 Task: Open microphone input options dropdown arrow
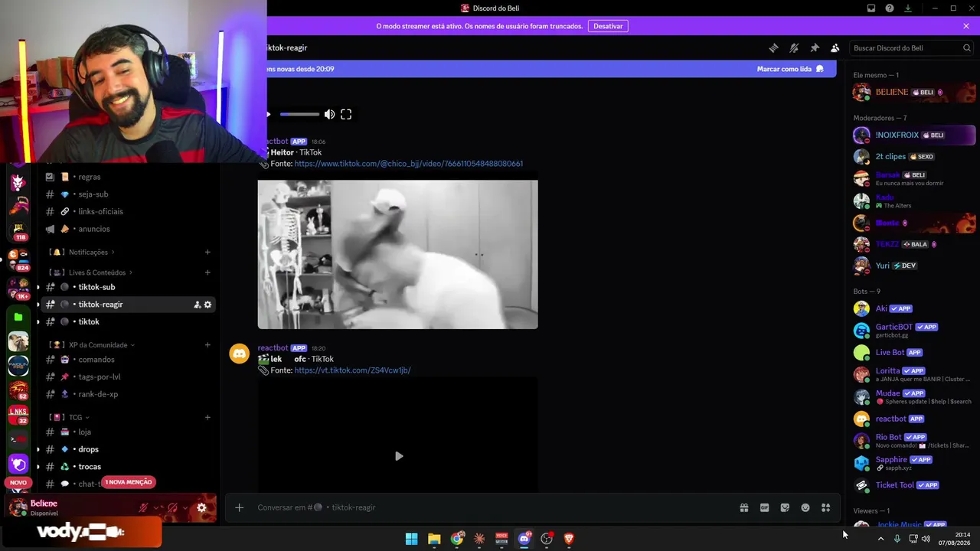[x=157, y=507]
